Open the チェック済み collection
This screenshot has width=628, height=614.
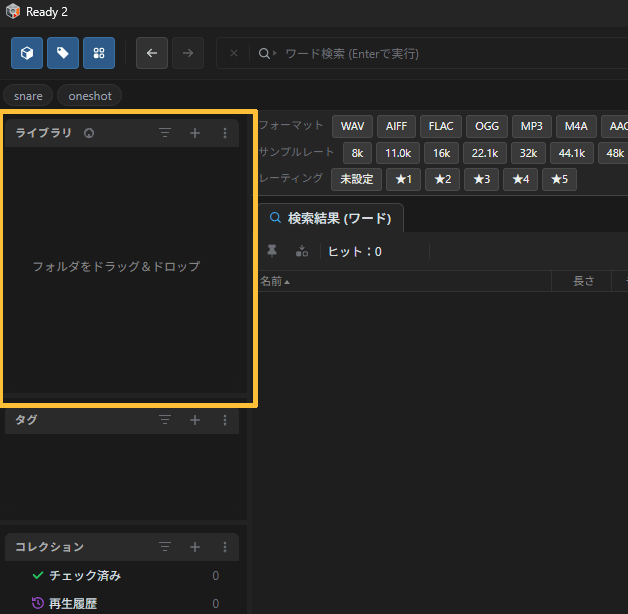[122, 576]
